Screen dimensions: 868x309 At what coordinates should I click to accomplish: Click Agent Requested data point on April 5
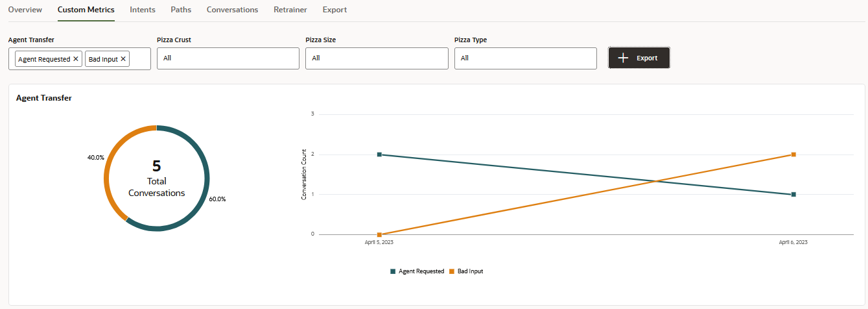[379, 154]
